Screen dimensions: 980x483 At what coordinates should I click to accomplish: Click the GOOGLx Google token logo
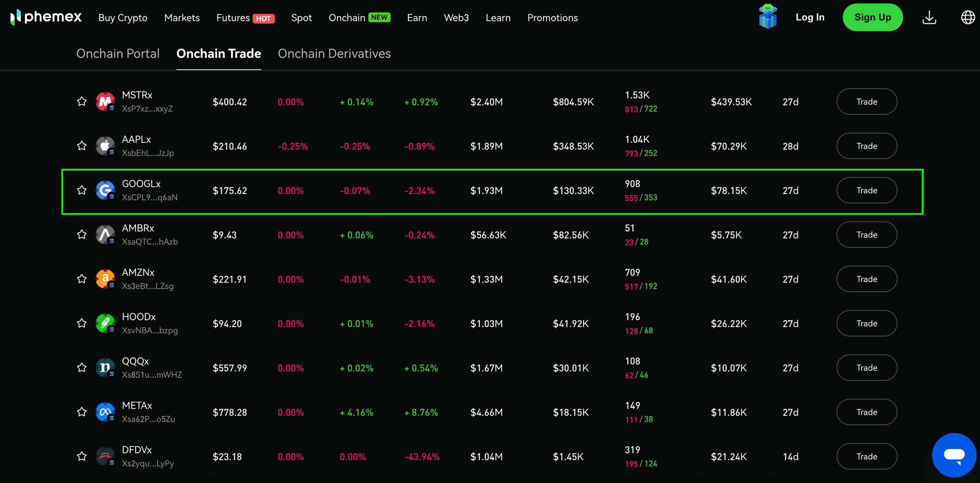(105, 190)
